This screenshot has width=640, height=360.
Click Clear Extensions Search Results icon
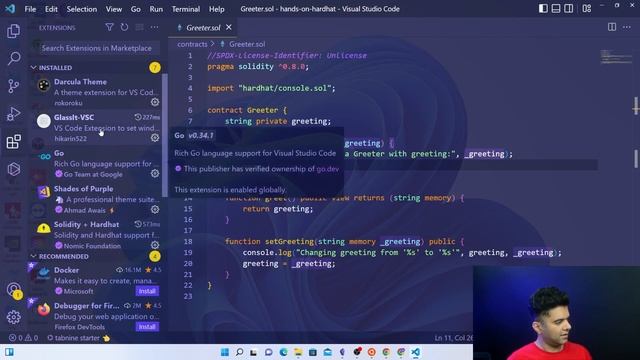tap(139, 27)
